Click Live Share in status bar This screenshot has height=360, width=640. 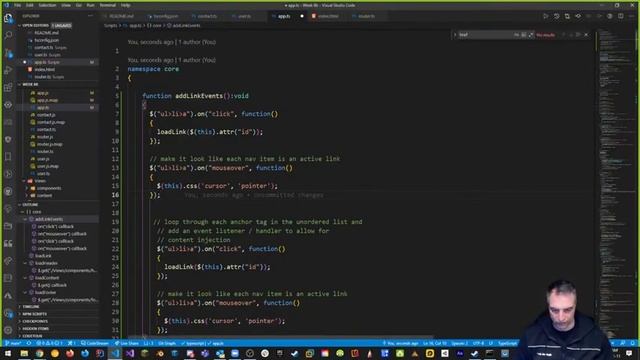point(127,343)
